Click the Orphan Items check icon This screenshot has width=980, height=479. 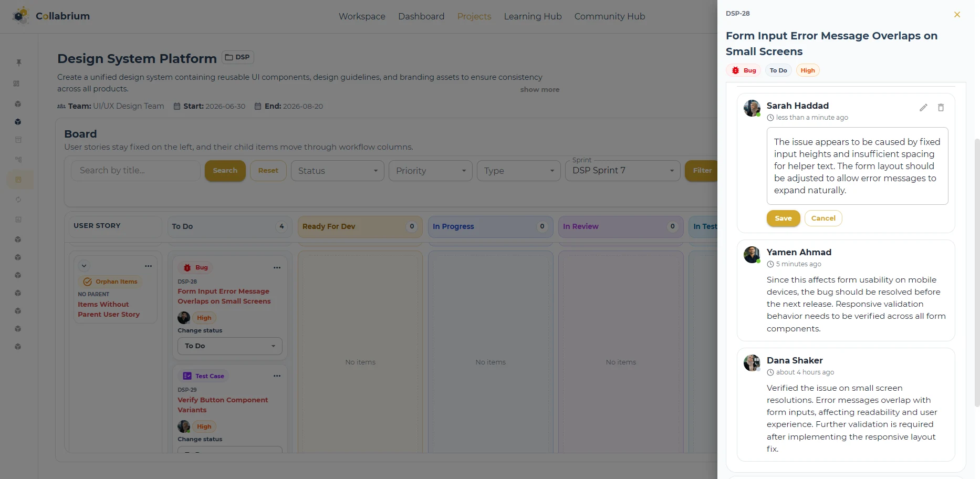88,282
